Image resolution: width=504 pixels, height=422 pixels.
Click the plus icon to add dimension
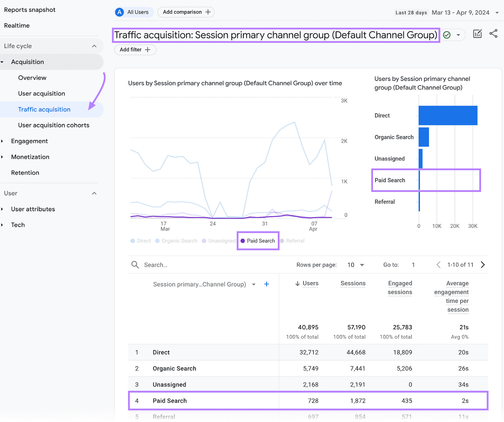click(x=266, y=284)
